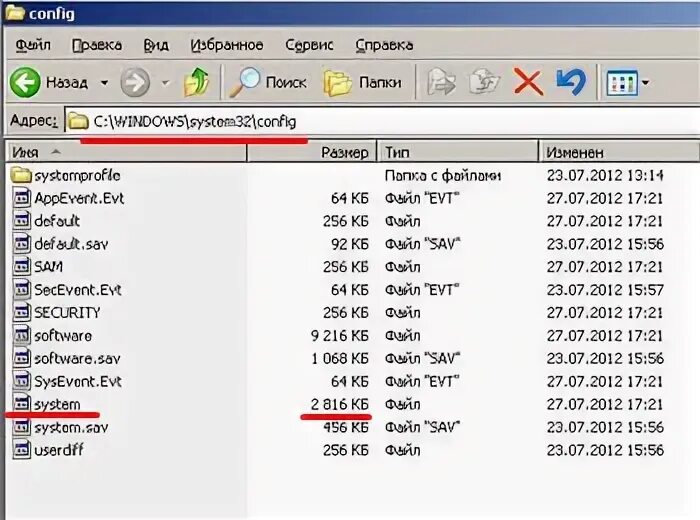Click the file name "SysEvent.Evt"
Screen dimensions: 700x520
coord(78,382)
